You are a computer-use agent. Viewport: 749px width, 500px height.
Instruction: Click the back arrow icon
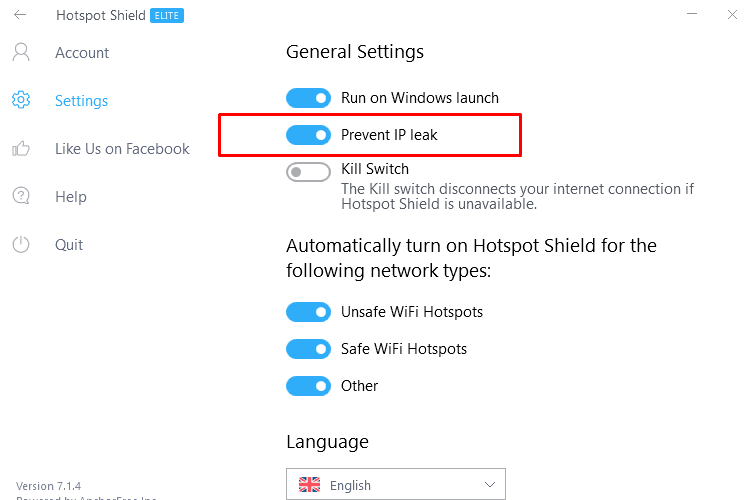pyautogui.click(x=20, y=15)
